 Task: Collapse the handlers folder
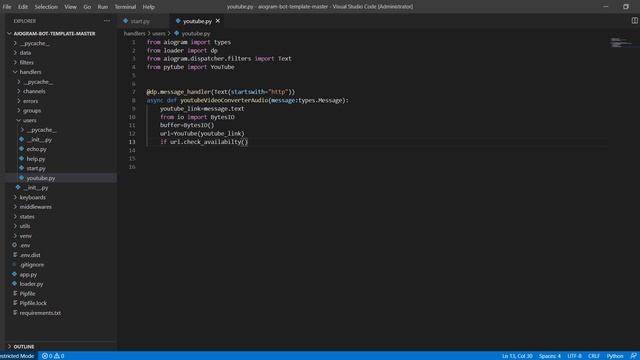(x=30, y=72)
